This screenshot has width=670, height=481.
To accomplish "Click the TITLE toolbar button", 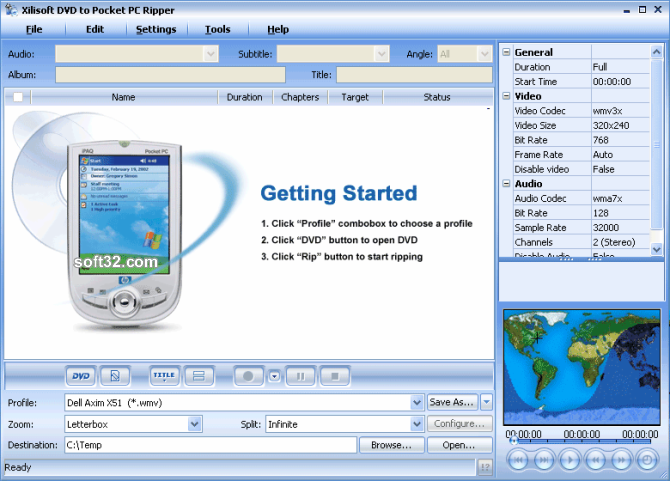I will pyautogui.click(x=164, y=376).
